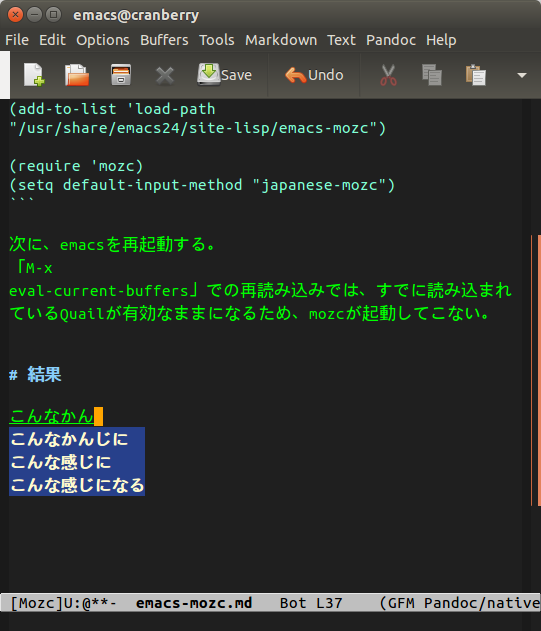
Task: Paste from the clipboard icon
Action: click(476, 75)
